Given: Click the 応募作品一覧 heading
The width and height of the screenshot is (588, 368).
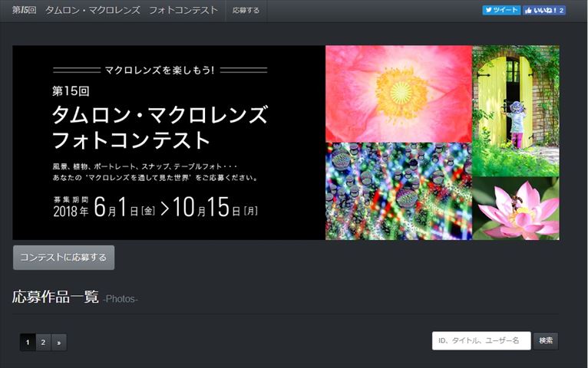Looking at the screenshot, I should [x=55, y=297].
